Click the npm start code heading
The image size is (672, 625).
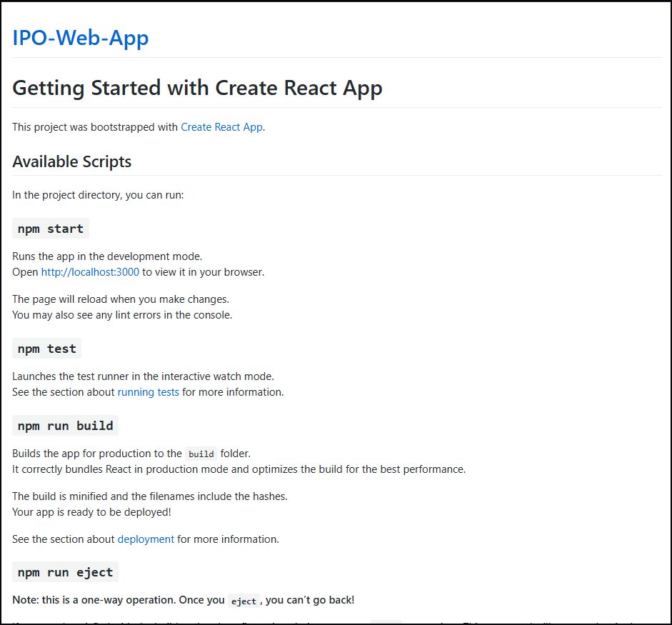(51, 229)
